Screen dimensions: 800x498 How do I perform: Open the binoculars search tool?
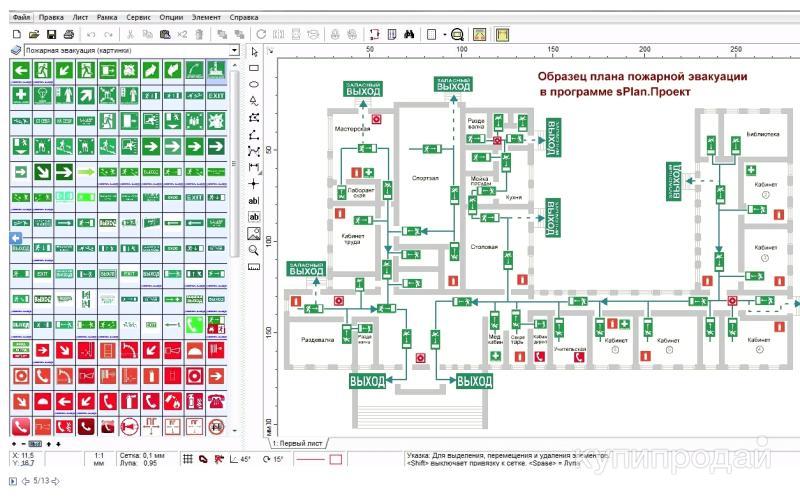coord(408,34)
